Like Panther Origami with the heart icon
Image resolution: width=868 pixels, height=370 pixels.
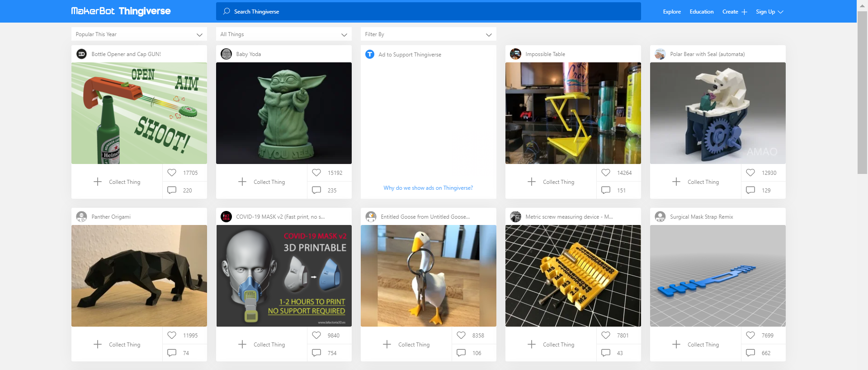coord(172,335)
